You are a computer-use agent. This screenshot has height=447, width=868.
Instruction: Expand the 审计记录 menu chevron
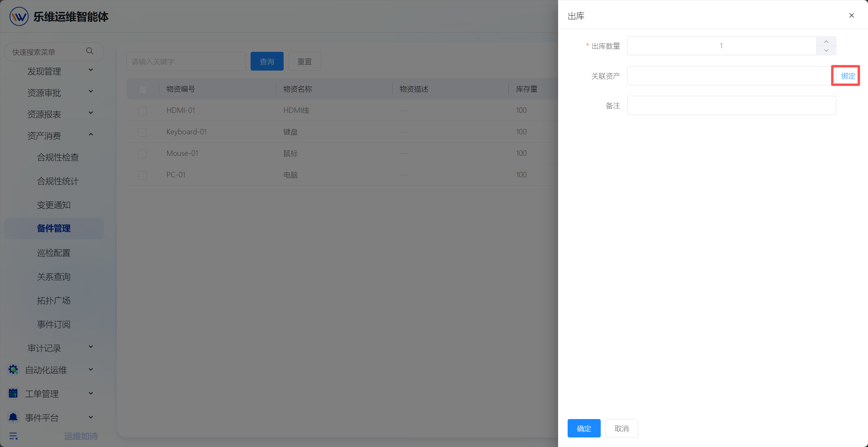click(91, 347)
